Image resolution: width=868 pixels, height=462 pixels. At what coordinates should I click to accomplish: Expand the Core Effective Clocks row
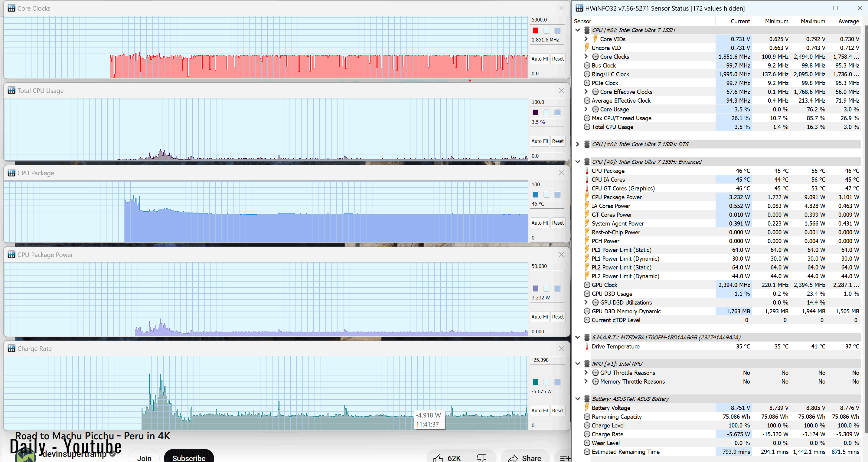click(x=586, y=91)
